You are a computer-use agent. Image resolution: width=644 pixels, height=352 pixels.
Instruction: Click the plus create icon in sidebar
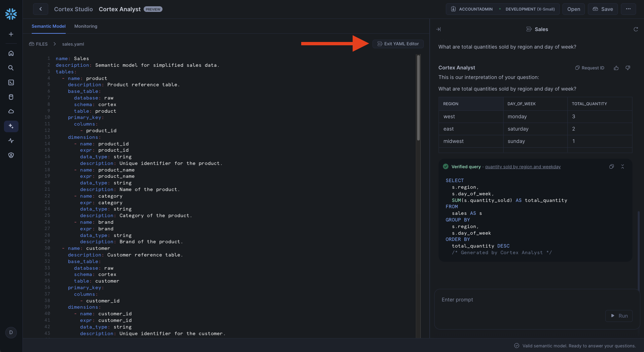pos(11,34)
